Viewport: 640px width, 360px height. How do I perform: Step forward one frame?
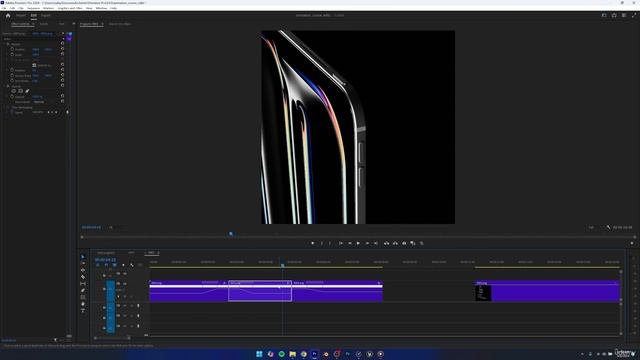pos(367,243)
